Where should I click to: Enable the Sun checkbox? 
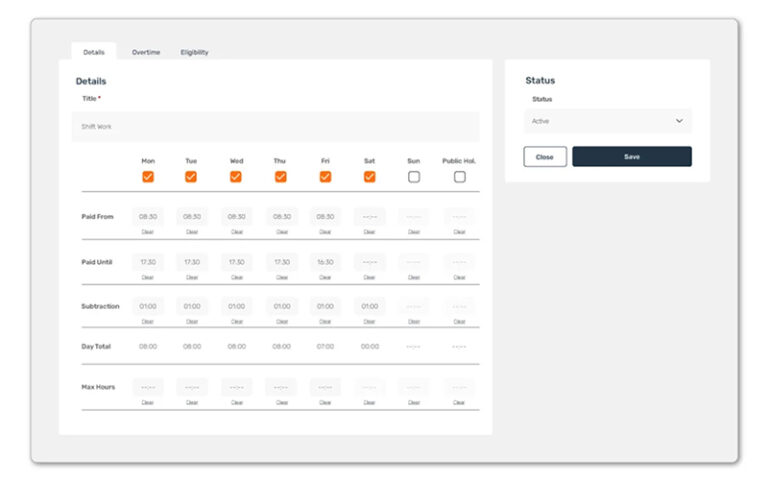414,177
